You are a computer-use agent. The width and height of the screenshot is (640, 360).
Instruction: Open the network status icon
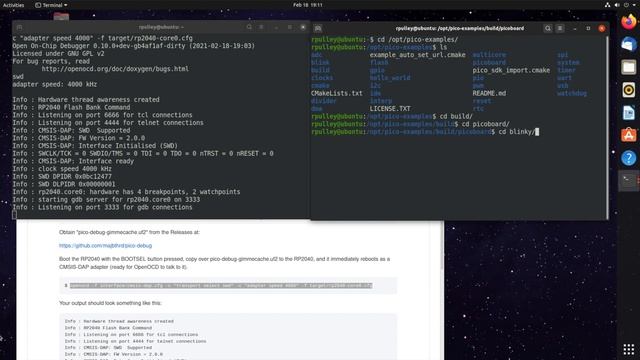coord(607,5)
